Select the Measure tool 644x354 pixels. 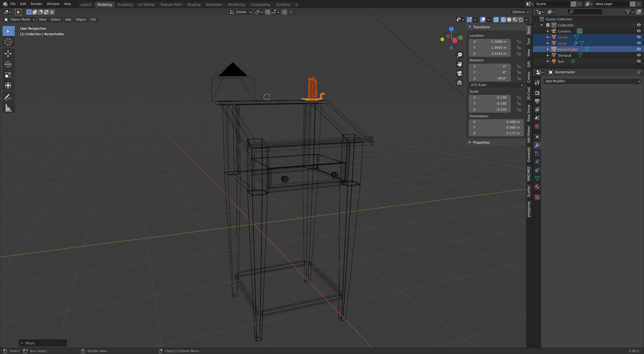click(x=8, y=108)
